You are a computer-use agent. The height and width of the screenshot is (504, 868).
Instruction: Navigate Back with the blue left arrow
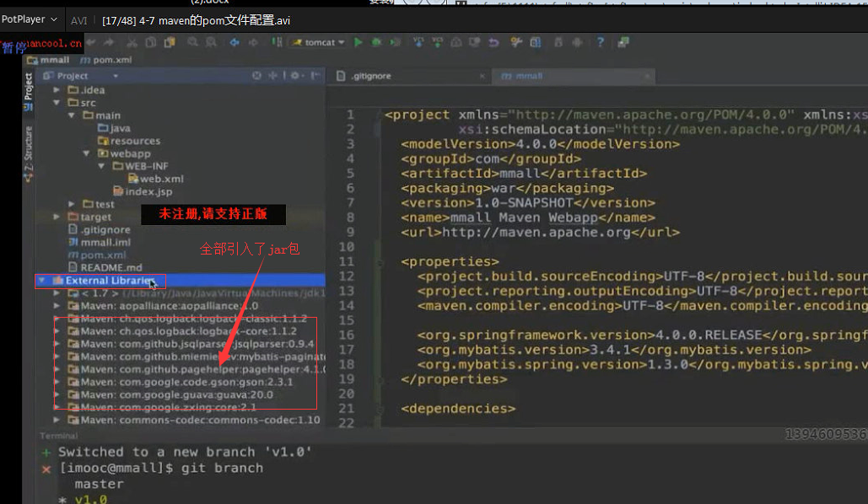click(235, 42)
